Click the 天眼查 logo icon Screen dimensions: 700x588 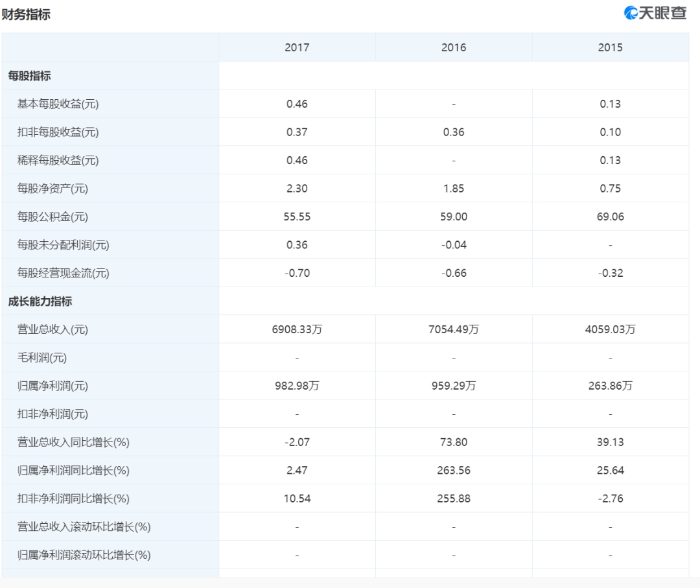630,13
